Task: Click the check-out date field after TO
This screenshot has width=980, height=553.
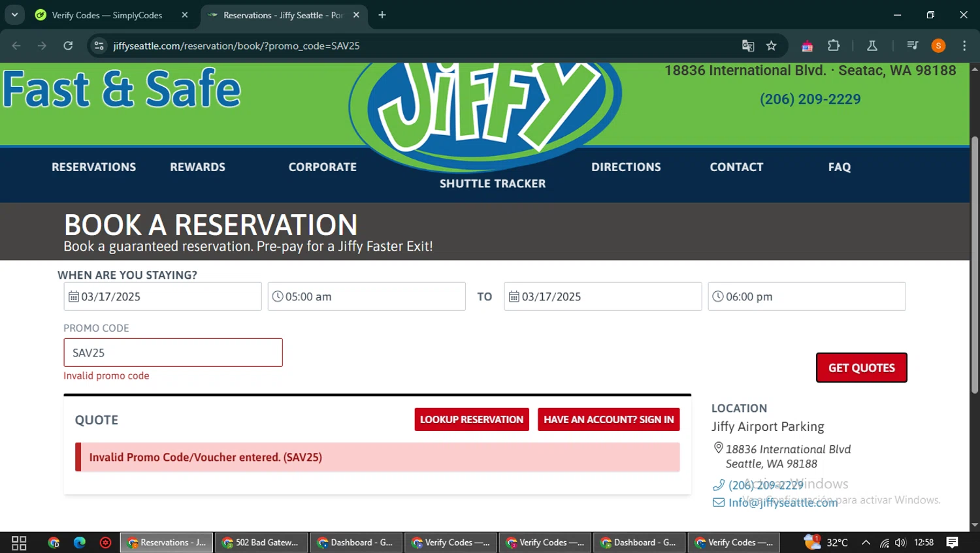Action: 603,296
